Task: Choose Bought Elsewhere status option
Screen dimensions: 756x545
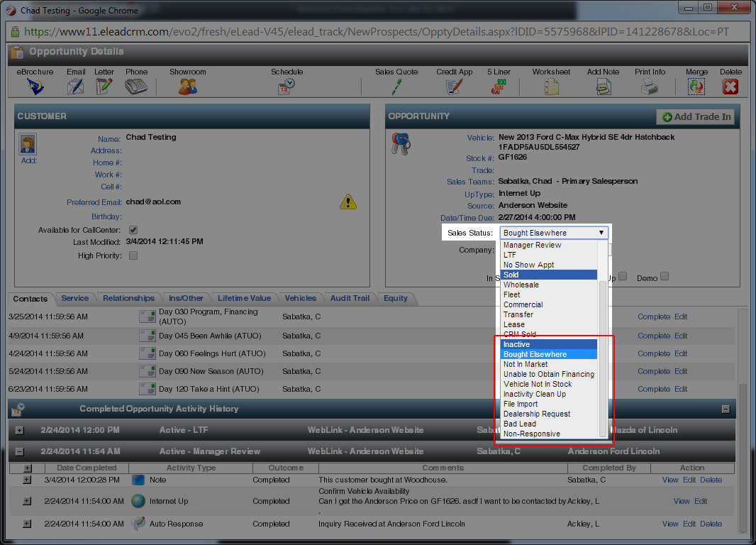Action: coord(549,355)
